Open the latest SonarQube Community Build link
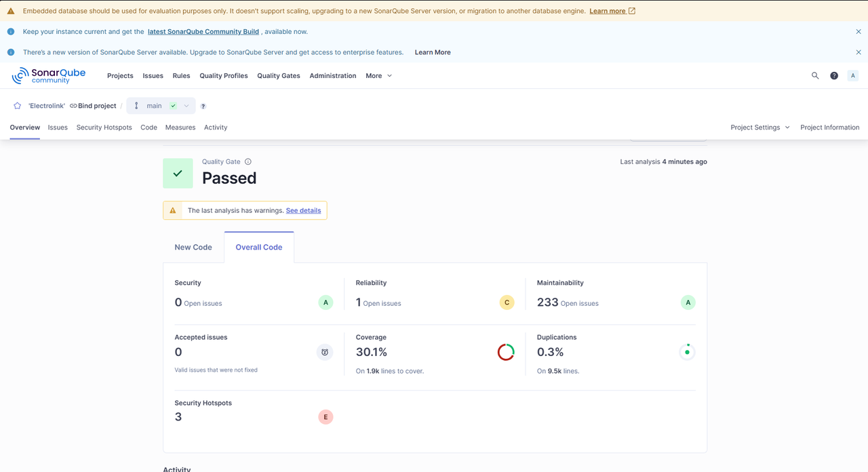868x472 pixels. click(204, 32)
